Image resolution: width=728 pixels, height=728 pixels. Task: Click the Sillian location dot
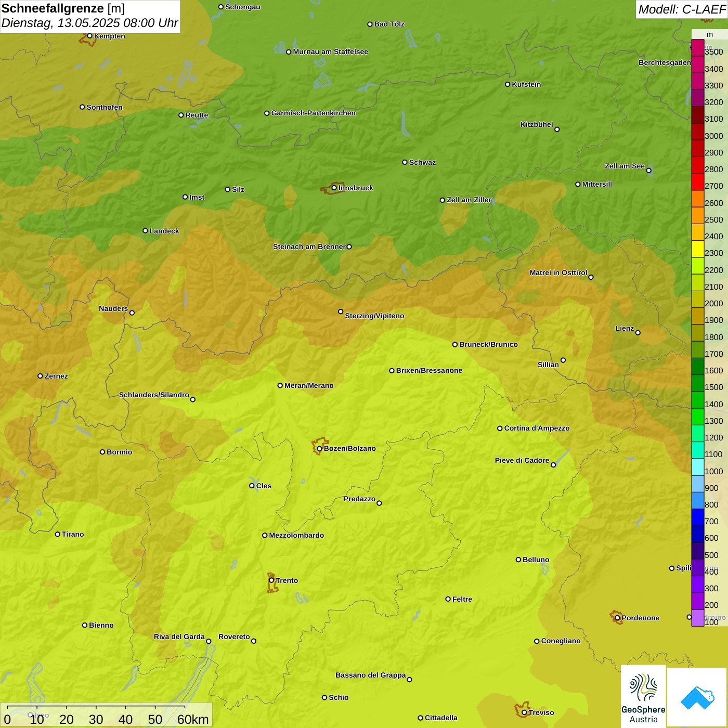(x=563, y=360)
